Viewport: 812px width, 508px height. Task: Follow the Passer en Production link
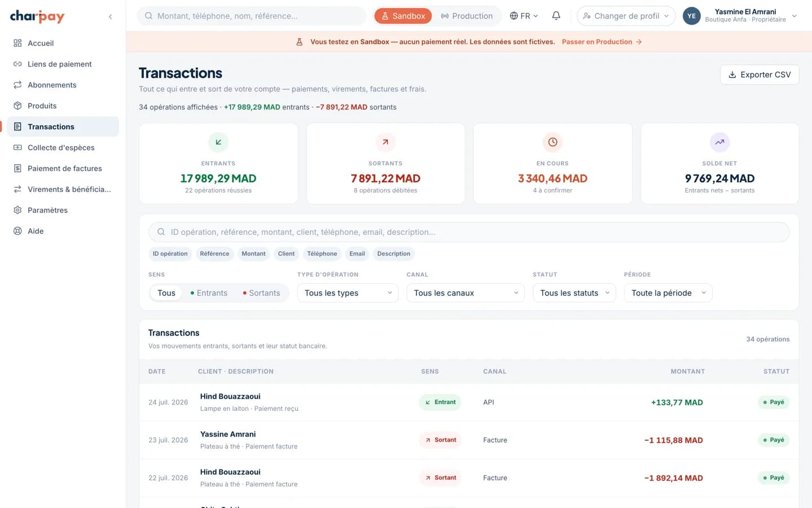[x=602, y=42]
